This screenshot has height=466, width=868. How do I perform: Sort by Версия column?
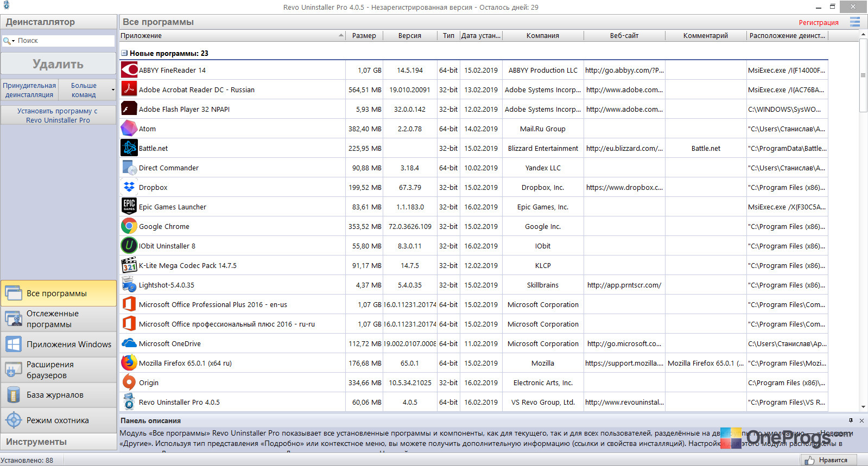tap(410, 36)
